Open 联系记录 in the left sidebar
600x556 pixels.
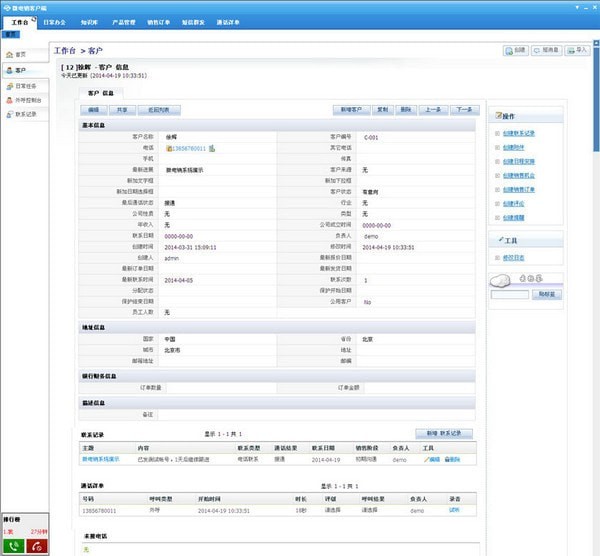point(24,115)
